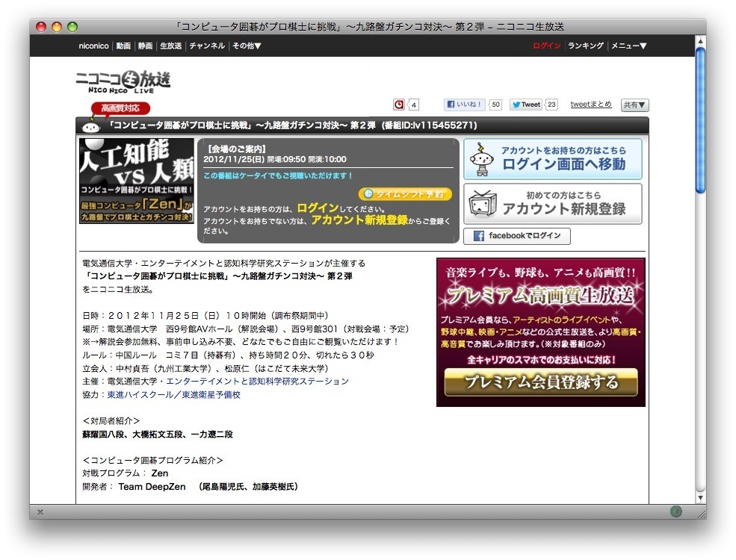Click facebookでログイン button
The height and width of the screenshot is (560, 736).
pos(517,236)
